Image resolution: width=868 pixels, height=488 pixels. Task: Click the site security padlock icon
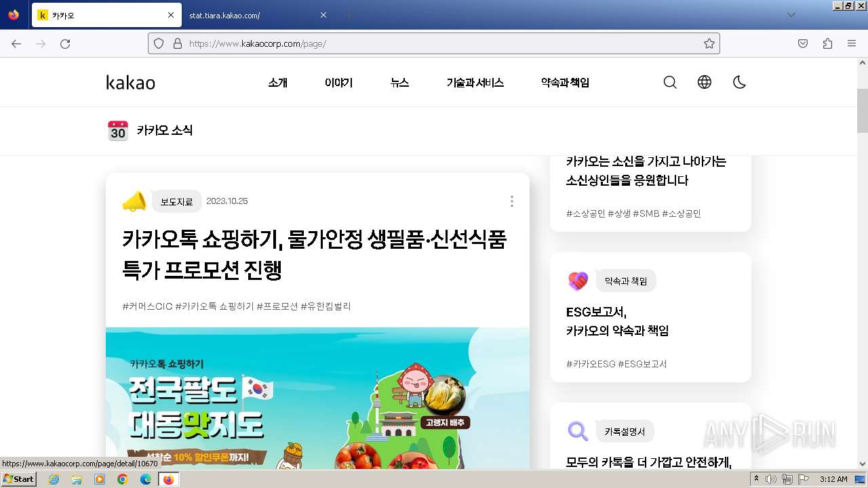click(x=178, y=43)
